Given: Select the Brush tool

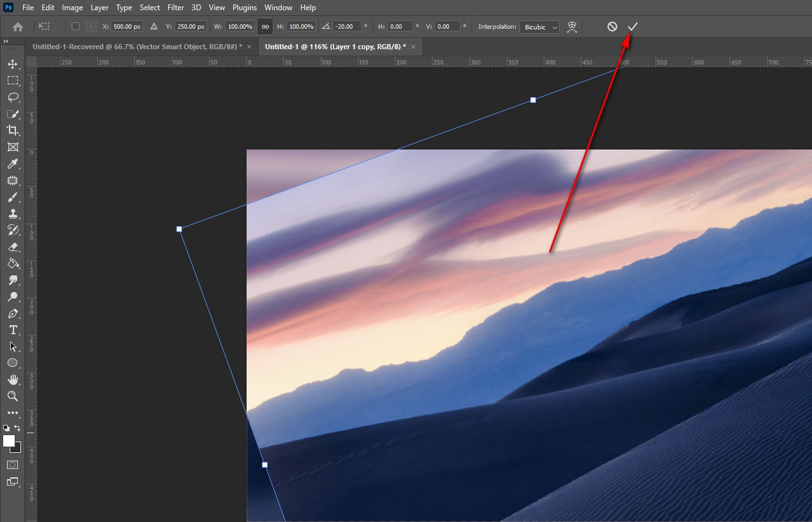Looking at the screenshot, I should (13, 197).
